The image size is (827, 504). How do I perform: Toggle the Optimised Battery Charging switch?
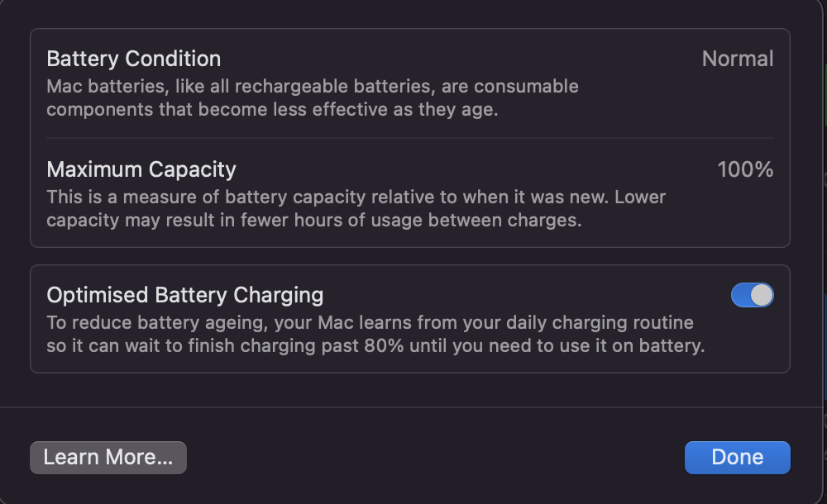point(752,295)
